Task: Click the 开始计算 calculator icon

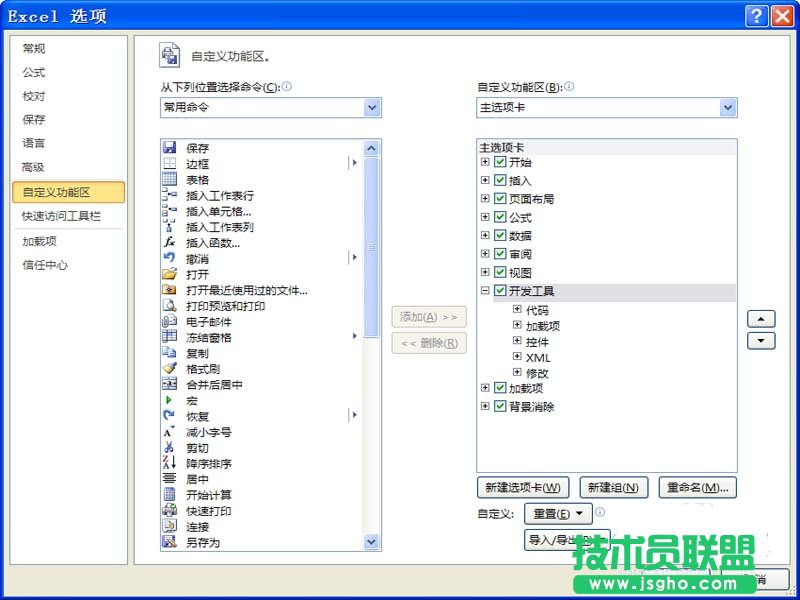Action: pos(169,495)
